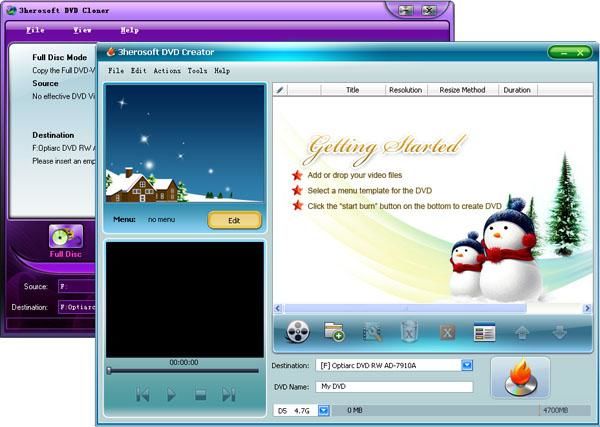Click the scroll left arrow in file list
The image size is (600, 427).
(x=278, y=308)
